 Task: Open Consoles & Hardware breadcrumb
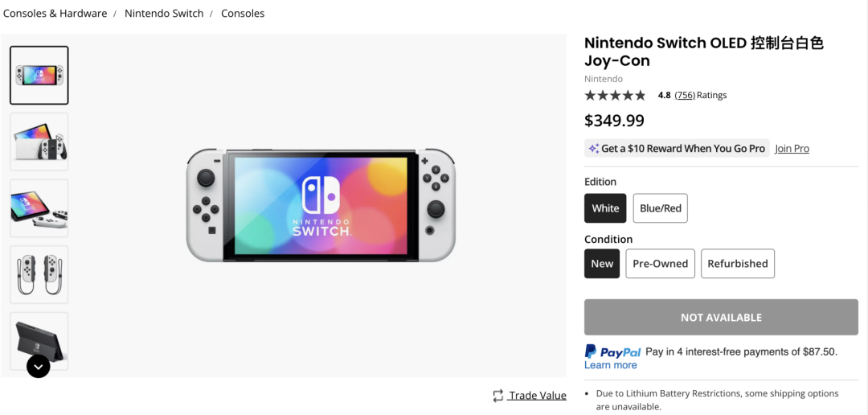55,14
